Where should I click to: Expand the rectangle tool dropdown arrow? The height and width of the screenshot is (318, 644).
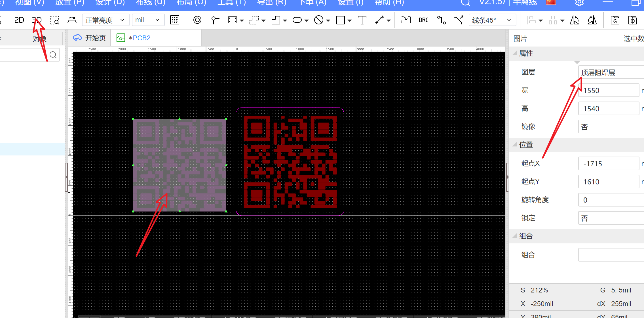[x=350, y=20]
